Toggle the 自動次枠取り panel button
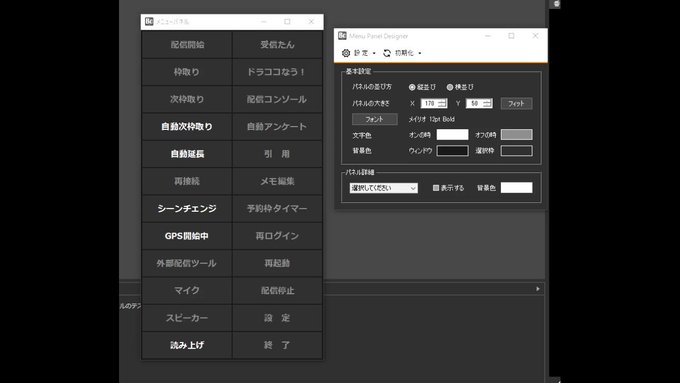 coord(187,127)
